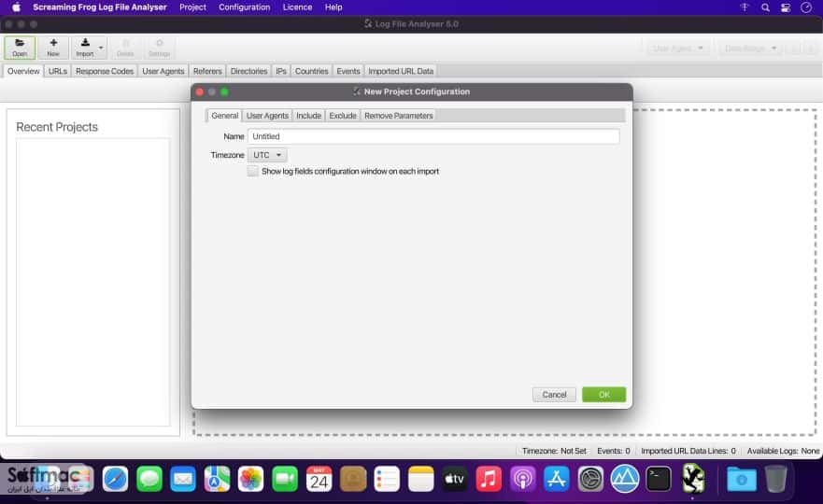Open Notes from the dock
Image resolution: width=823 pixels, height=504 pixels.
pos(420,479)
